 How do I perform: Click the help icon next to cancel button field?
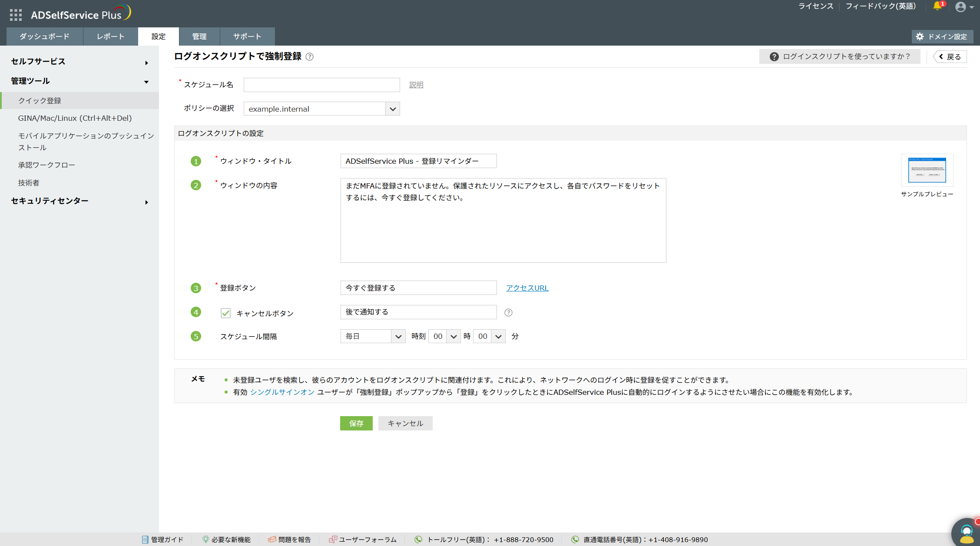click(x=508, y=312)
